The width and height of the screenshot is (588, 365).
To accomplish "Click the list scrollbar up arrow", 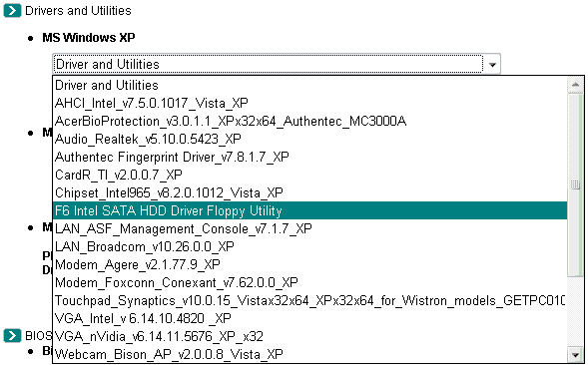I will click(x=575, y=85).
